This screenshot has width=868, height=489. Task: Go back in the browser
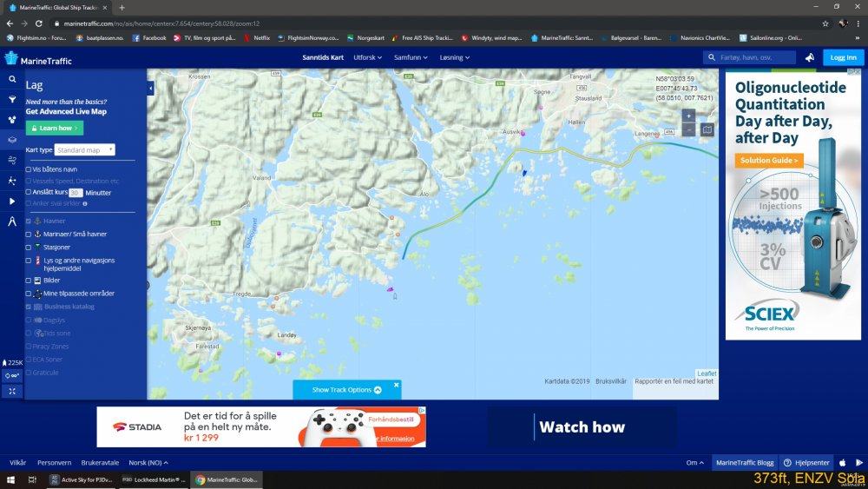click(10, 23)
